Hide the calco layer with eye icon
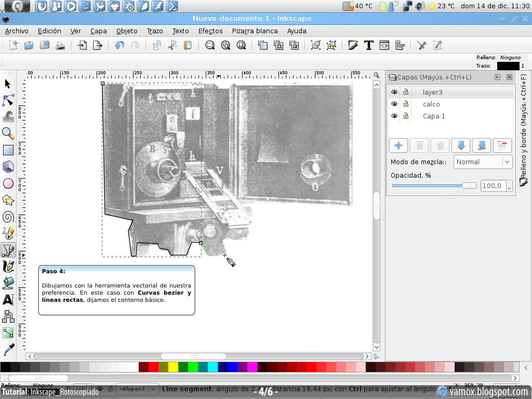532x399 pixels. (x=394, y=104)
